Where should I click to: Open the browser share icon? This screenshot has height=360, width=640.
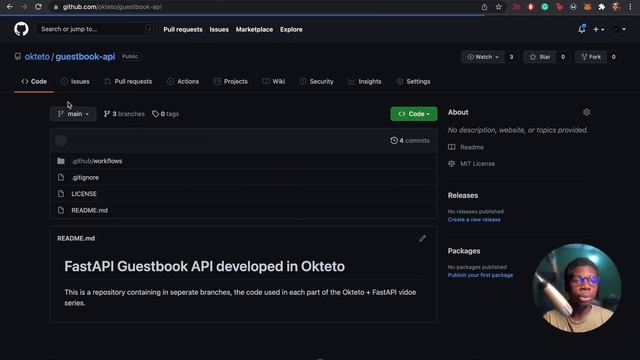click(484, 7)
